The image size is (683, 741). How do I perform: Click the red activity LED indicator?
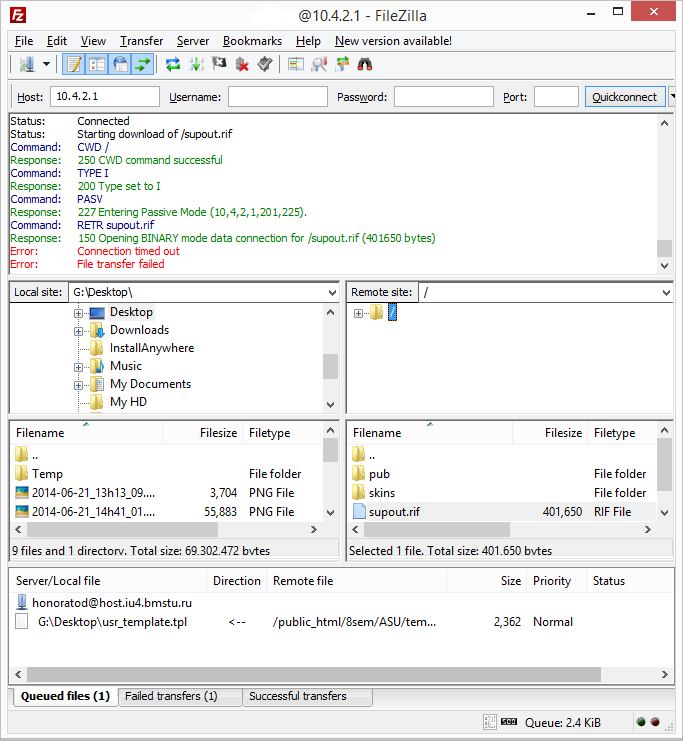[x=655, y=722]
